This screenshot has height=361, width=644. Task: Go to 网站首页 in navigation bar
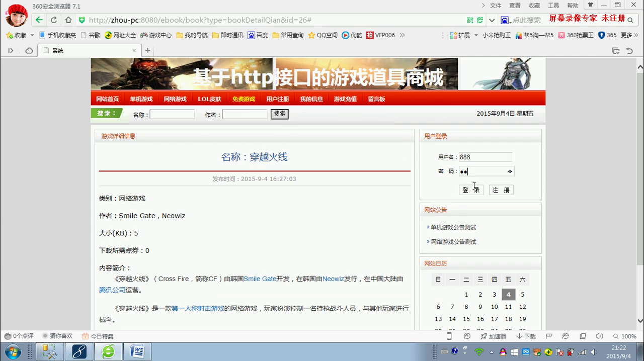[107, 99]
